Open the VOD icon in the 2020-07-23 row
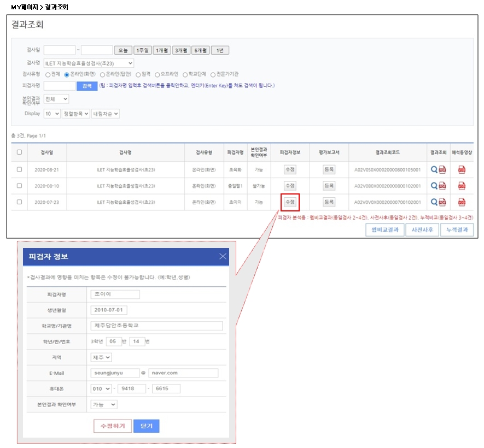This screenshot has height=448, width=484. pyautogui.click(x=462, y=202)
